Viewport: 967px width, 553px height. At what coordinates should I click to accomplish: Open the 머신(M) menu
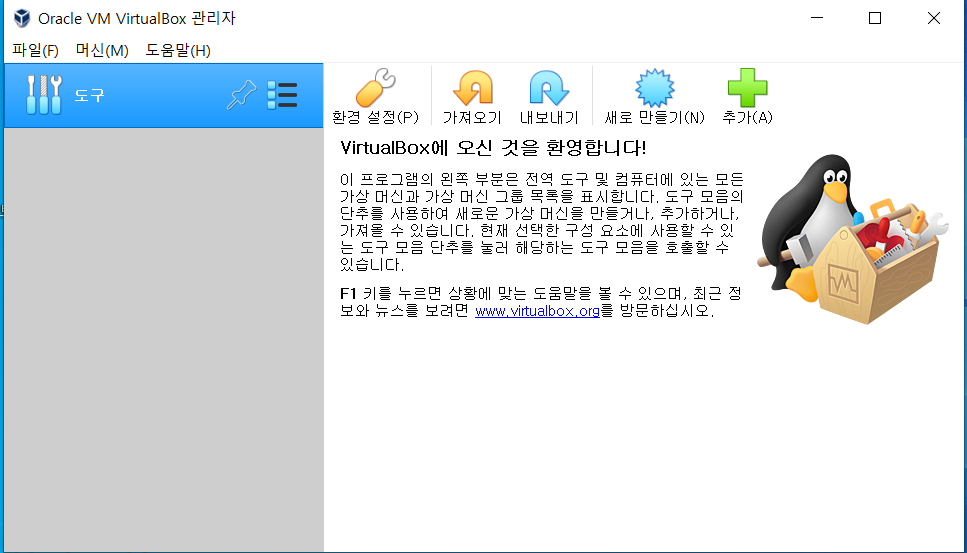[102, 51]
